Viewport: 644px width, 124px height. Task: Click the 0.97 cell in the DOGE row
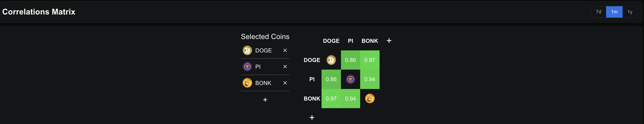pos(370,60)
